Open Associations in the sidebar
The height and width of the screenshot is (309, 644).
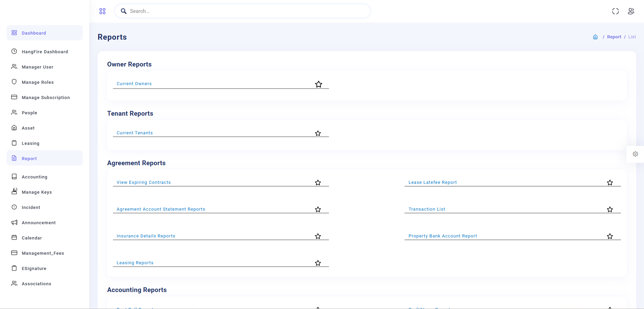point(44,284)
